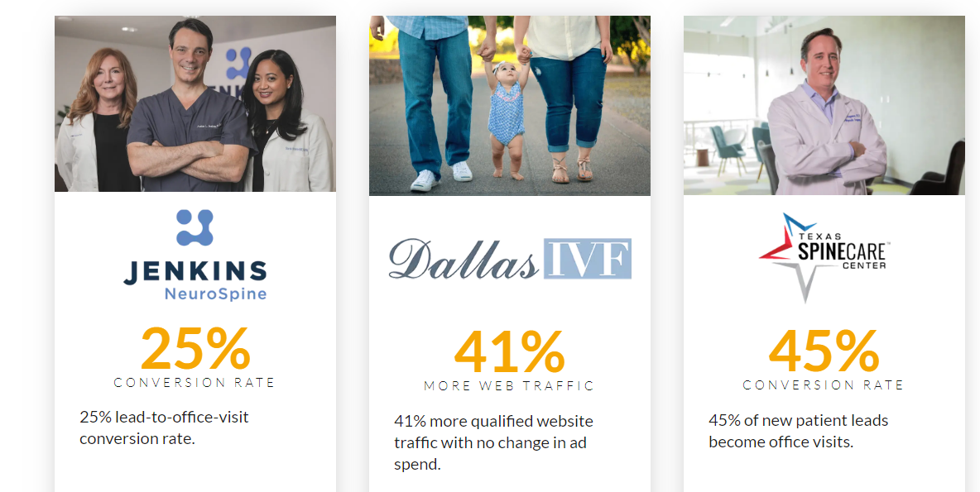This screenshot has height=492, width=980.
Task: Click the Dallas IVF logo
Action: (x=510, y=259)
